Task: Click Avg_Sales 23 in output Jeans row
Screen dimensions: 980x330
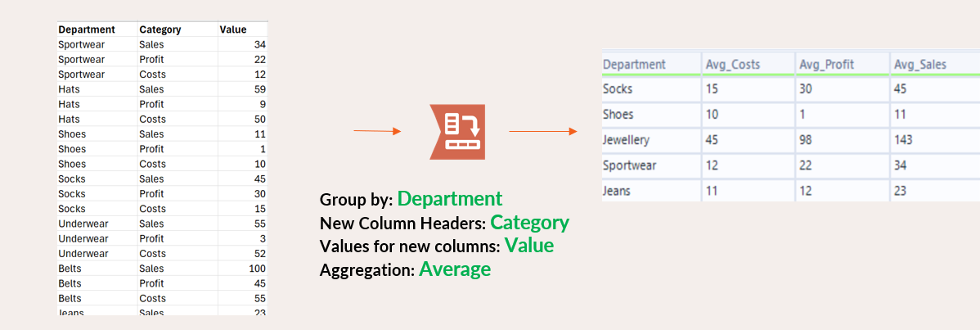Action: 900,191
